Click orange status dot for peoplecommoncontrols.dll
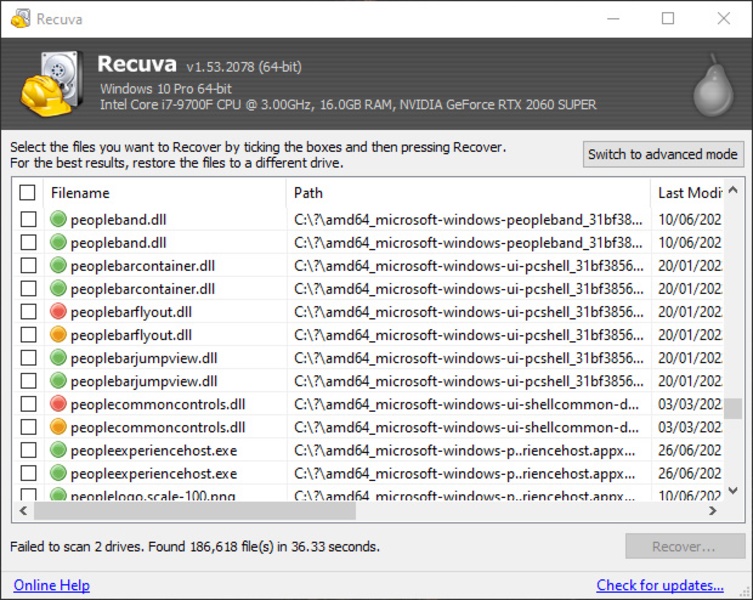The height and width of the screenshot is (600, 753). pyautogui.click(x=58, y=427)
